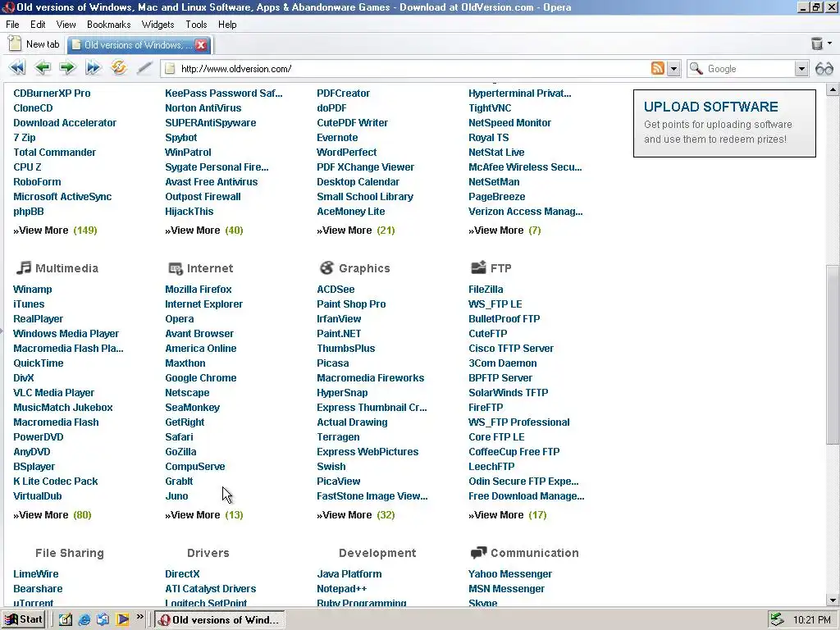840x630 pixels.
Task: Close the Old versions of Windows tab
Action: click(201, 45)
